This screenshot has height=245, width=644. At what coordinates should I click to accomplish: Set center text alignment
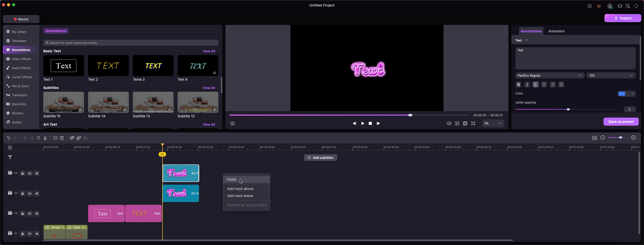coord(544,85)
